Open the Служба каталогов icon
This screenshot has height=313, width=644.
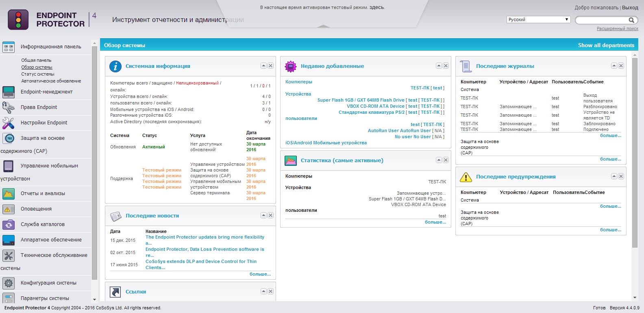click(9, 224)
